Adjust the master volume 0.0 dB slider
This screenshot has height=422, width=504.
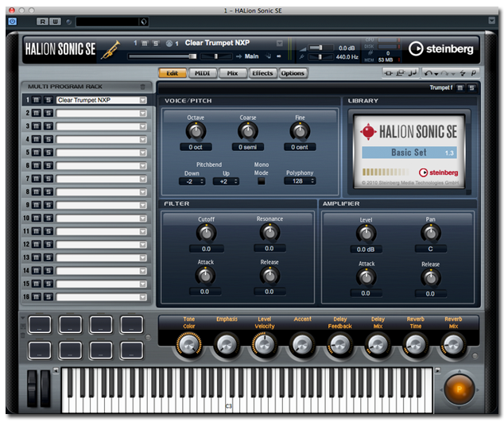(320, 48)
